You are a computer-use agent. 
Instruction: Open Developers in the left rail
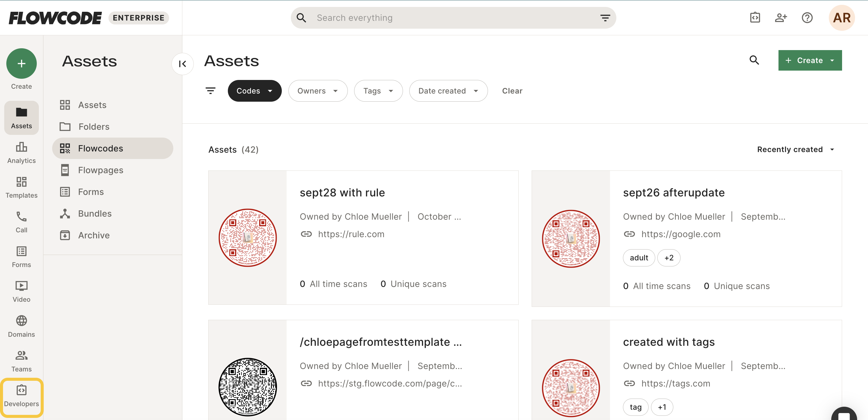21,396
